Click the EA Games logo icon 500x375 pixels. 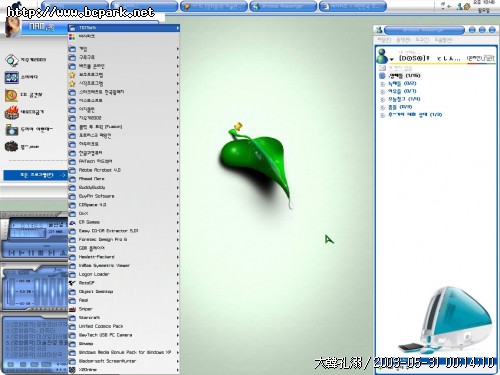[72, 222]
